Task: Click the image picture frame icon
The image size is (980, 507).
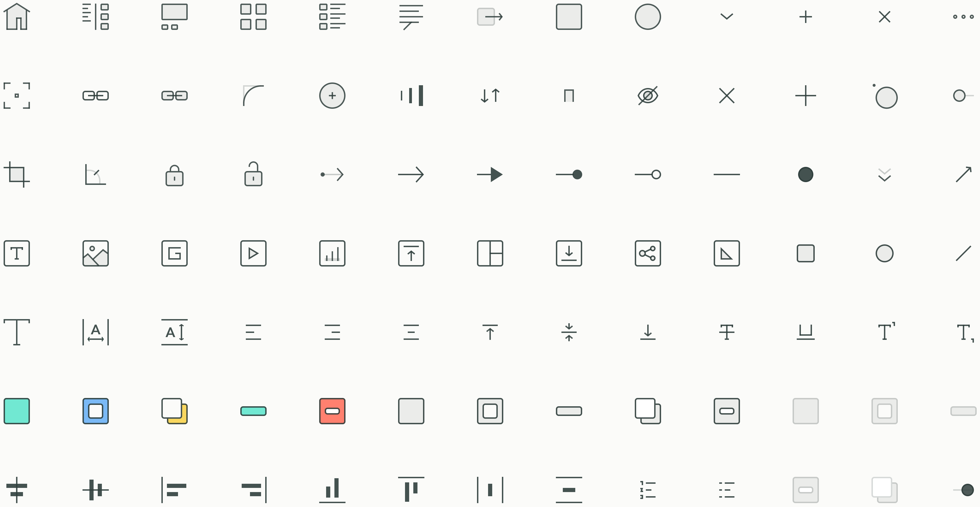Action: point(96,253)
